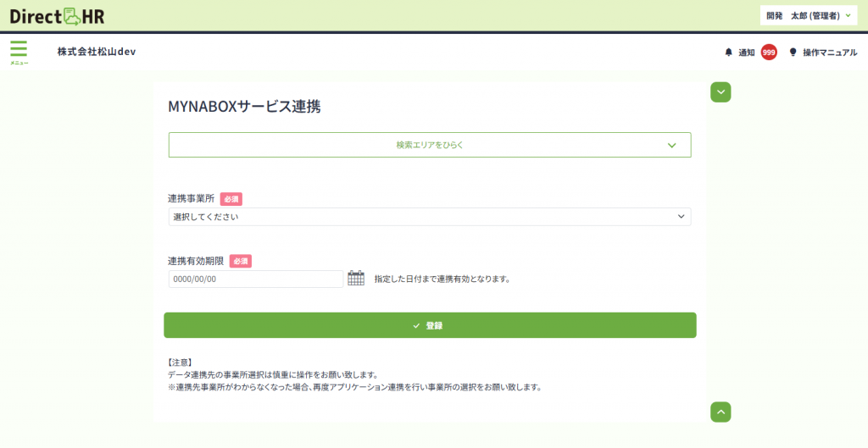The width and height of the screenshot is (868, 448).
Task: Click the 【注意】 notice heading
Action: [x=180, y=362]
